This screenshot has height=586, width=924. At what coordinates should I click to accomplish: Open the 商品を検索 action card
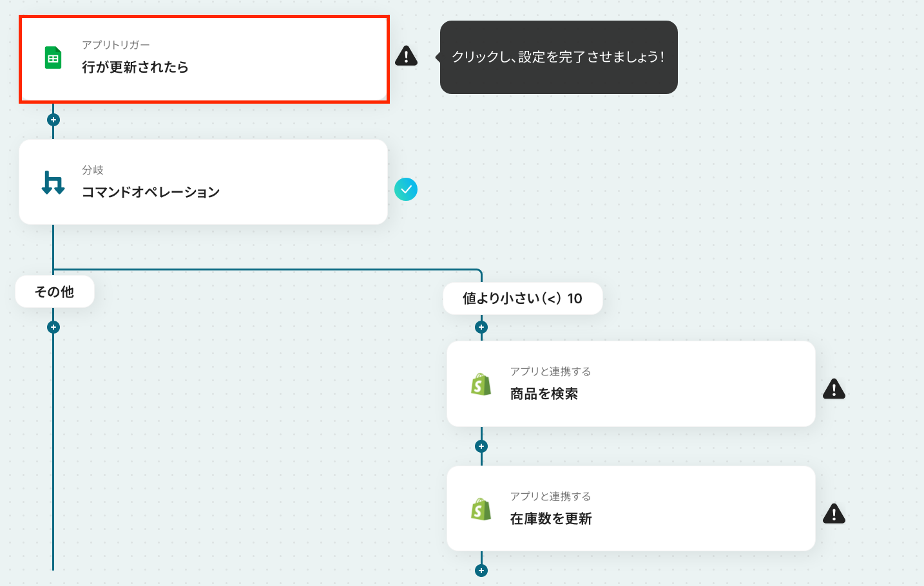[631, 384]
